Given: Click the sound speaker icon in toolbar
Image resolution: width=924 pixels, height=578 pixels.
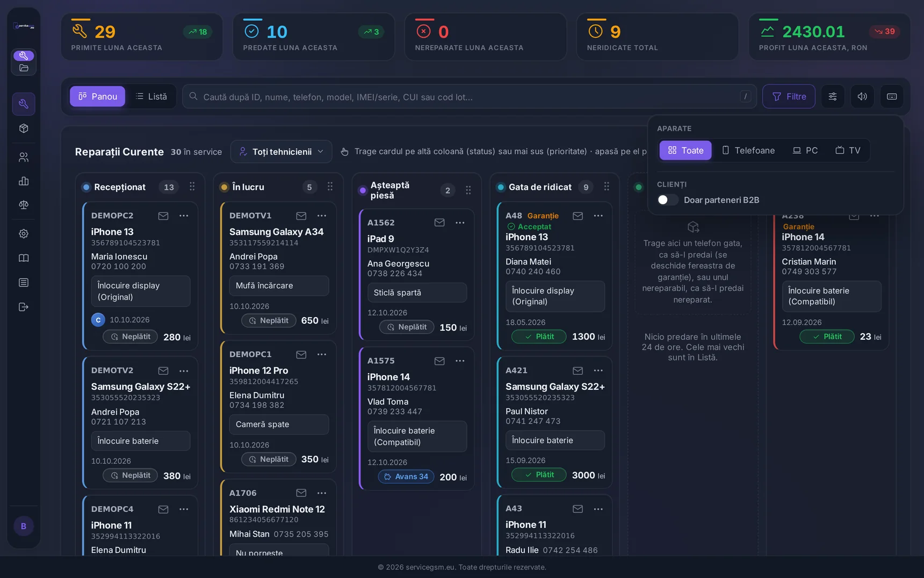Looking at the screenshot, I should [862, 97].
